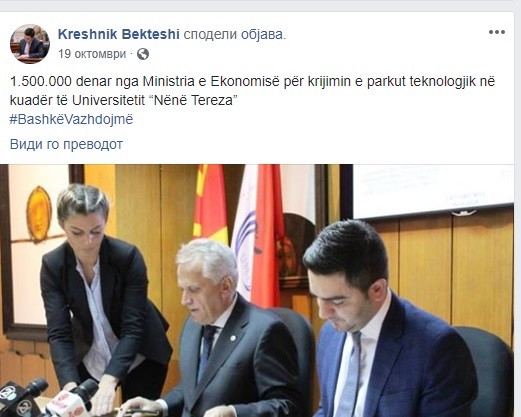The width and height of the screenshot is (521, 417).
Task: Open the three-dot post options menu
Action: [497, 32]
